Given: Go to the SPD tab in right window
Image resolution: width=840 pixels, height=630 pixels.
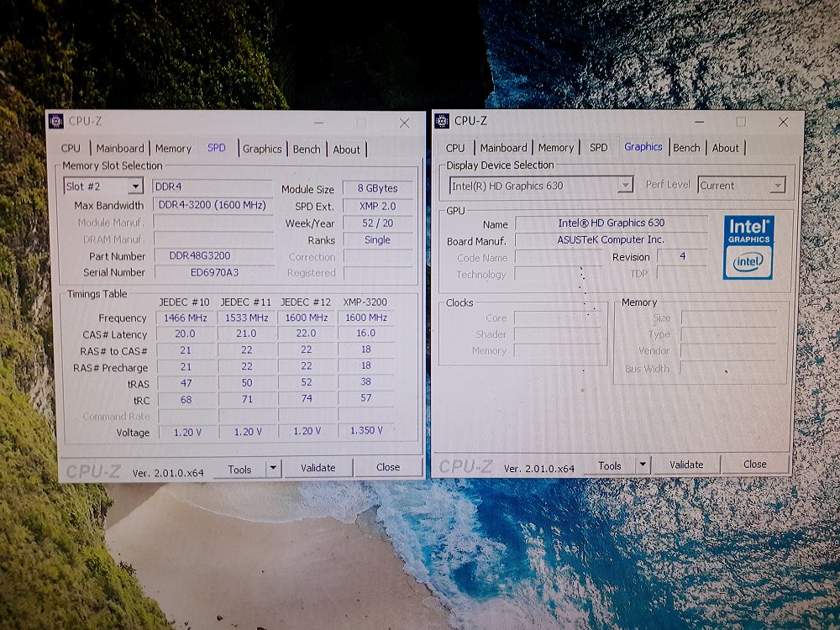Looking at the screenshot, I should click(598, 148).
